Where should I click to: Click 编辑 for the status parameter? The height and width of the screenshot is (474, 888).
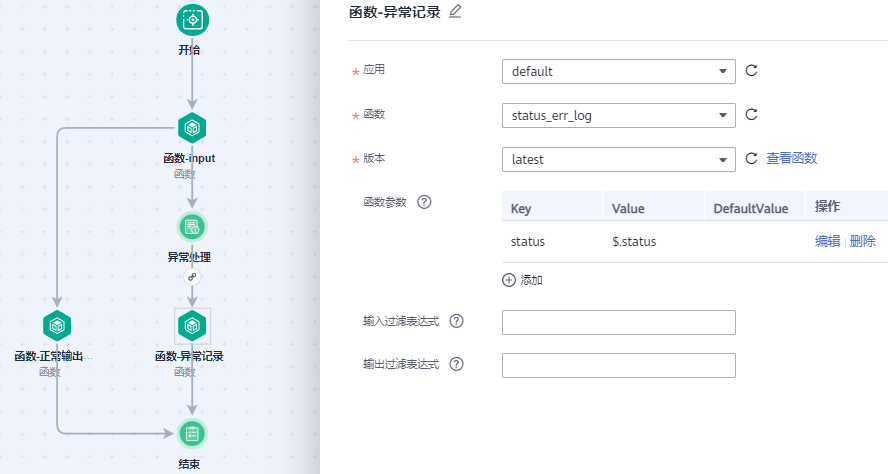tap(827, 241)
